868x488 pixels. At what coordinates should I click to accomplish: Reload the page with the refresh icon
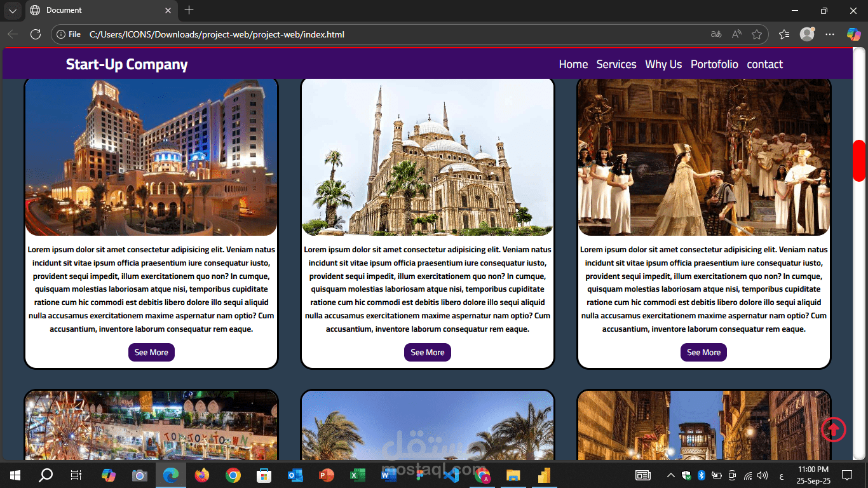coord(36,34)
